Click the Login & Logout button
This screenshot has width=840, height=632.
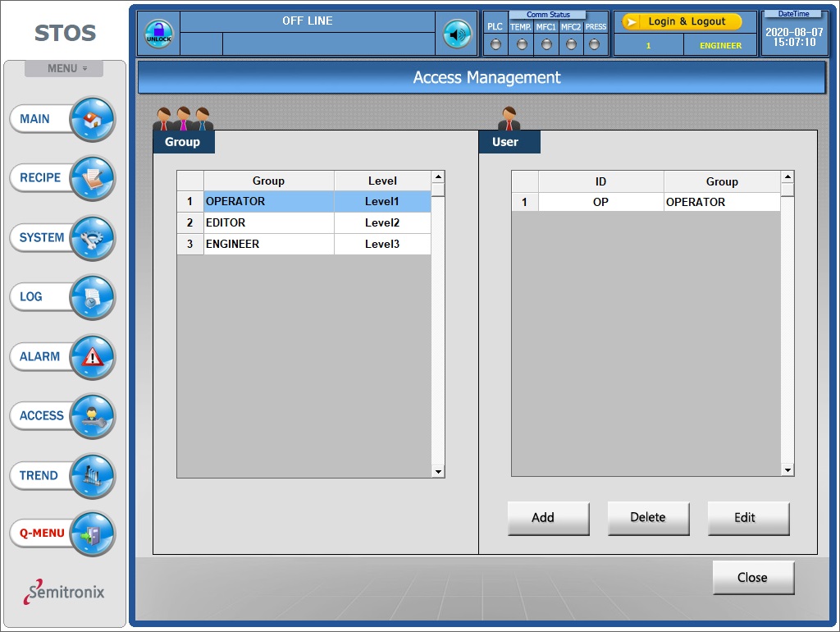coord(682,22)
